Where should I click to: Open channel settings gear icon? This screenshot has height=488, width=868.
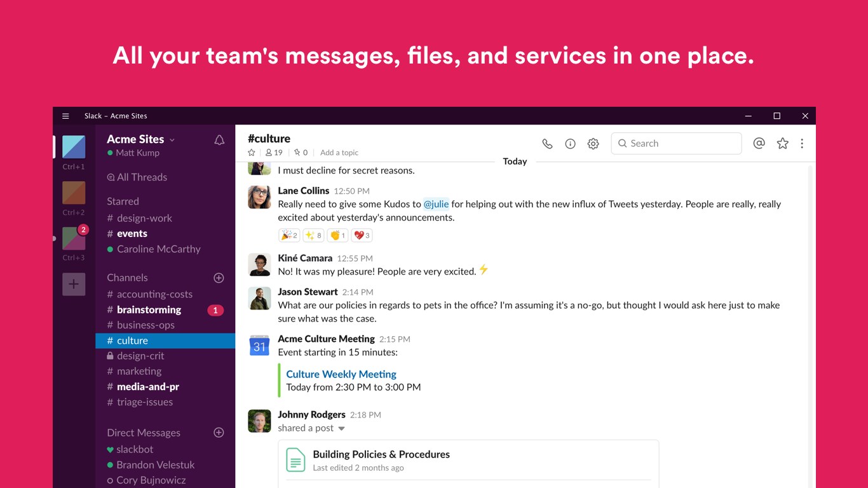(x=593, y=144)
